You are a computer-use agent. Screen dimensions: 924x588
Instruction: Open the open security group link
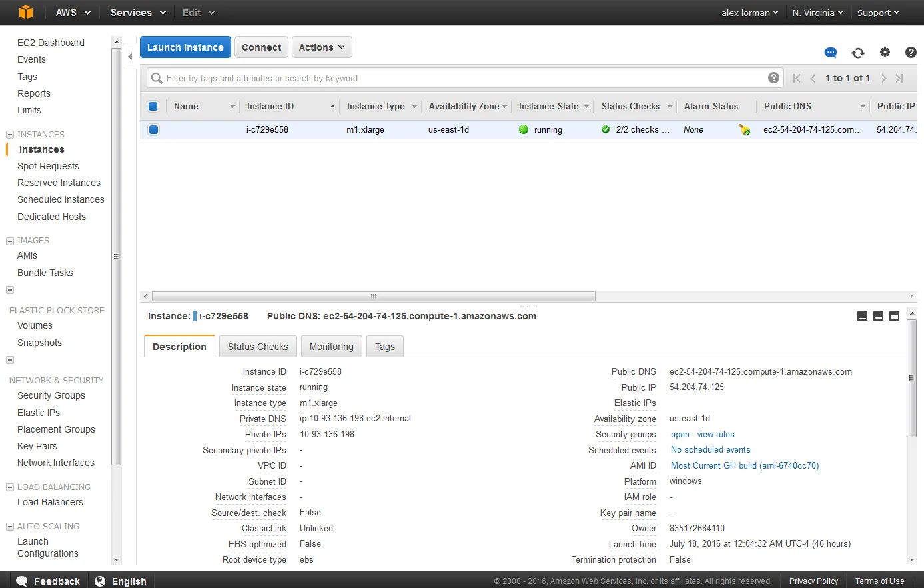pyautogui.click(x=680, y=434)
